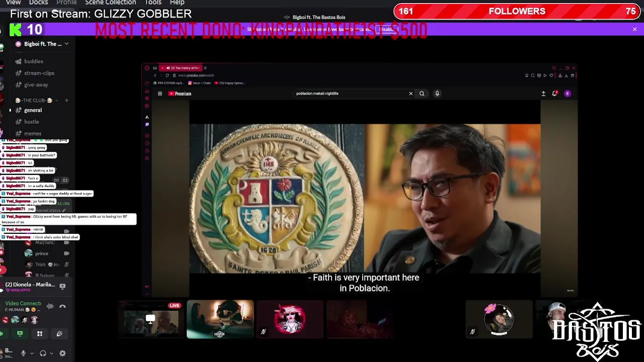Viewport: 644px width, 362px height.
Task: Toggle screen share in Discord
Action: 20,333
